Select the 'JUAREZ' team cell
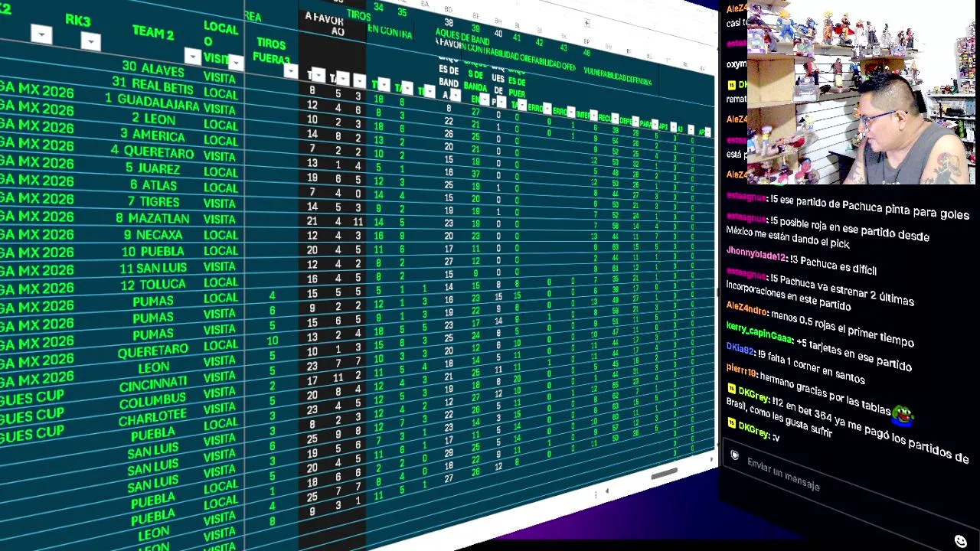This screenshot has width=980, height=551. 152,168
